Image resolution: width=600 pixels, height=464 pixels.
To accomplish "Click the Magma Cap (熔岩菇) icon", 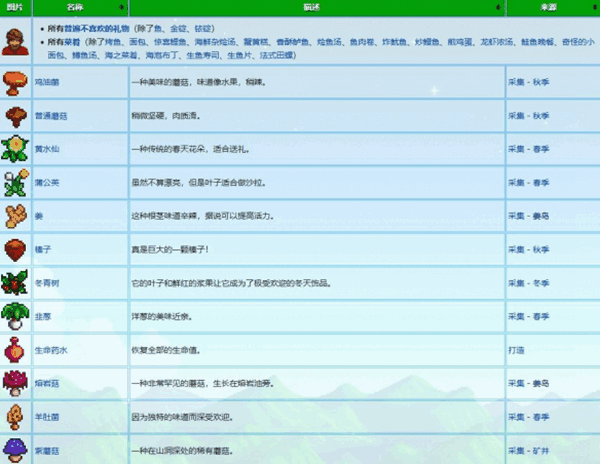I will pos(15,383).
